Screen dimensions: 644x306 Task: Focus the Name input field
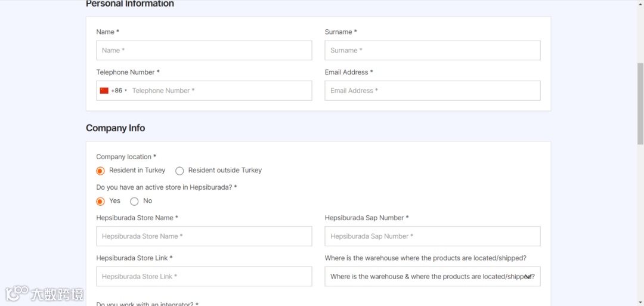(x=204, y=51)
